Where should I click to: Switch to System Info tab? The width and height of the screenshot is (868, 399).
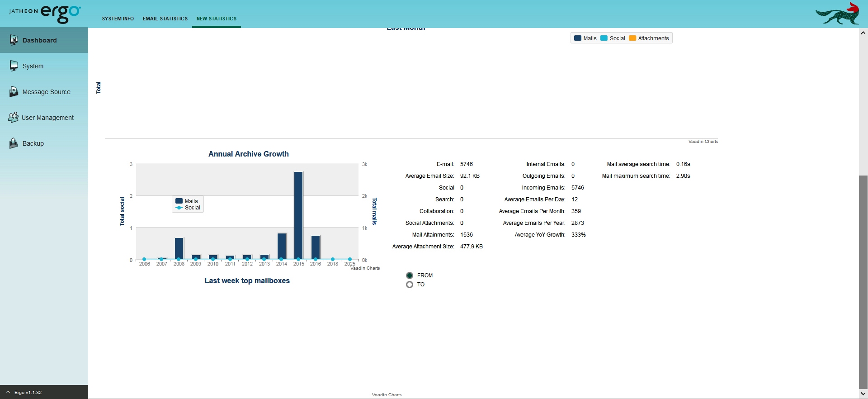coord(118,19)
